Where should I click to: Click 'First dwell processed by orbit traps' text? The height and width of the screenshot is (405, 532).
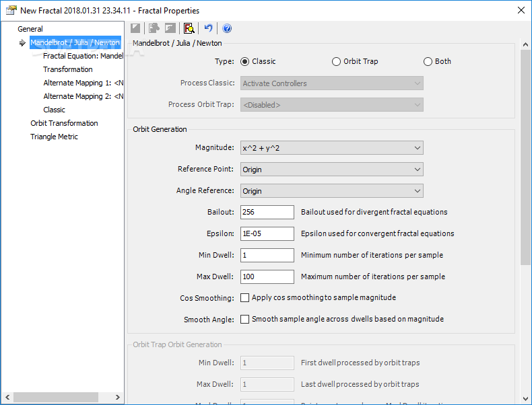click(360, 363)
